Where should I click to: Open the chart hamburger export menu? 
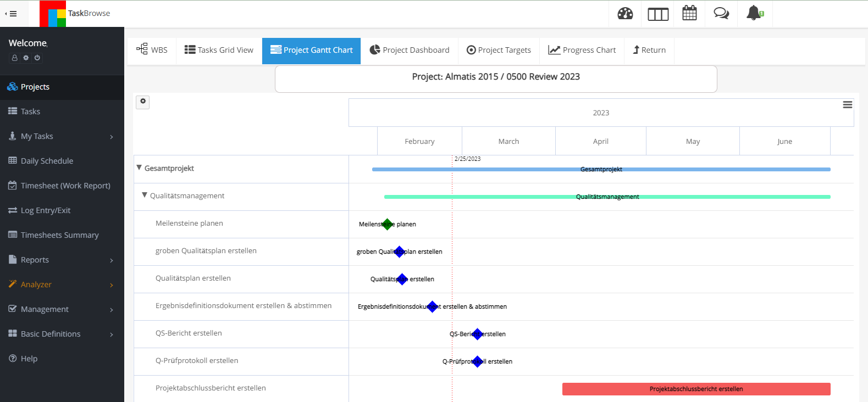(848, 104)
